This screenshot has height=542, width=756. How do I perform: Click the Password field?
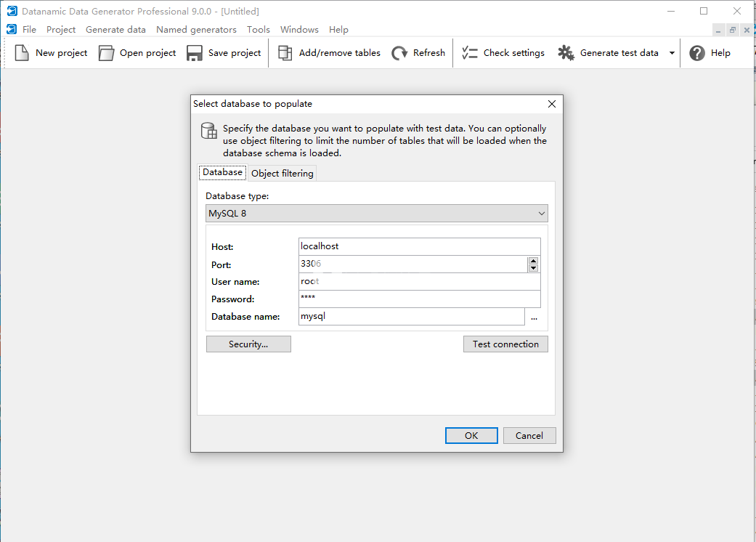(420, 299)
